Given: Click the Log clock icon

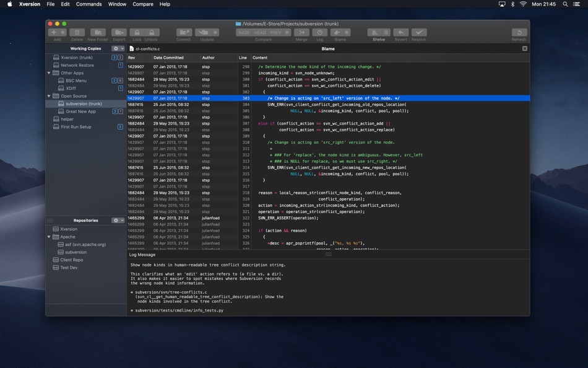Looking at the screenshot, I should click(319, 32).
